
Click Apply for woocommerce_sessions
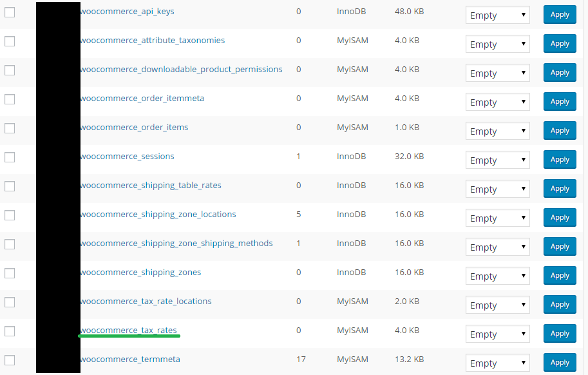[x=560, y=159]
